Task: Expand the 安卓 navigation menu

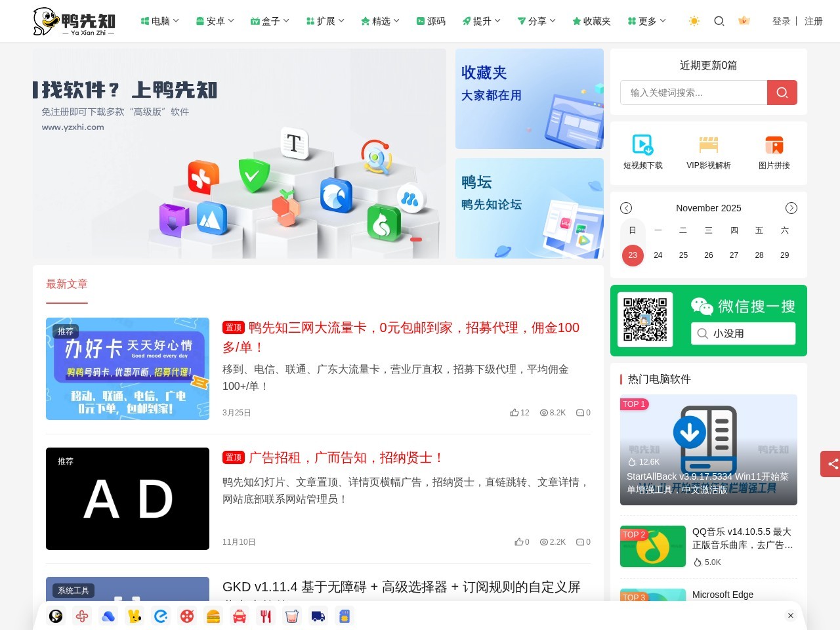Action: (215, 20)
